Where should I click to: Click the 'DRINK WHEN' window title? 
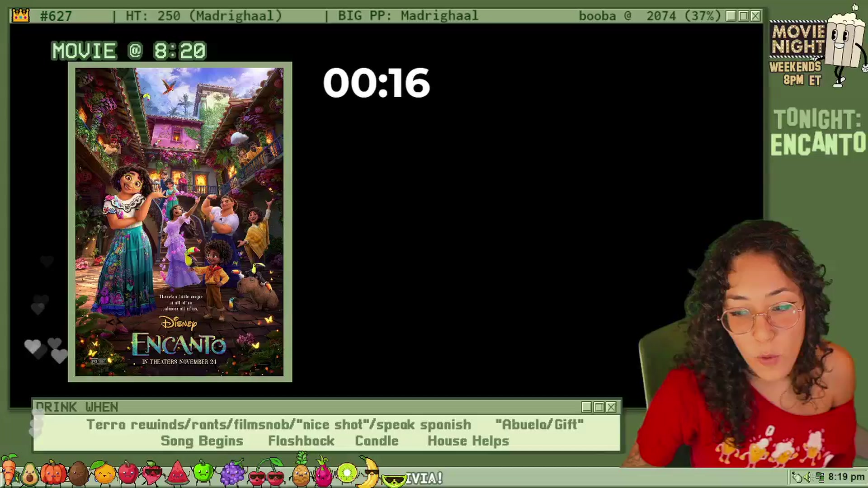(77, 407)
